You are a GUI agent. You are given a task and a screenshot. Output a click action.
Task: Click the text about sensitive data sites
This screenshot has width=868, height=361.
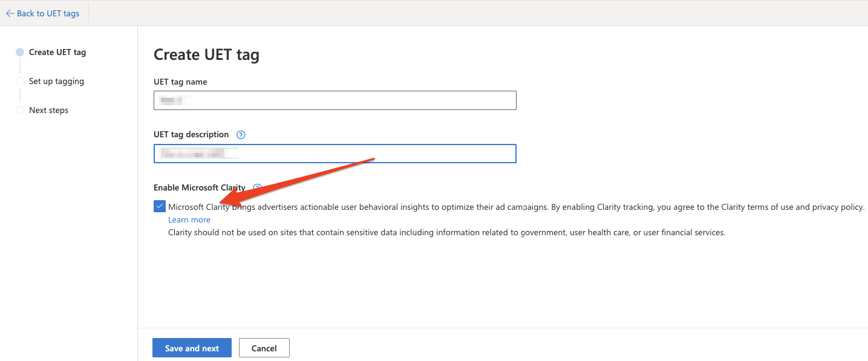pos(446,232)
